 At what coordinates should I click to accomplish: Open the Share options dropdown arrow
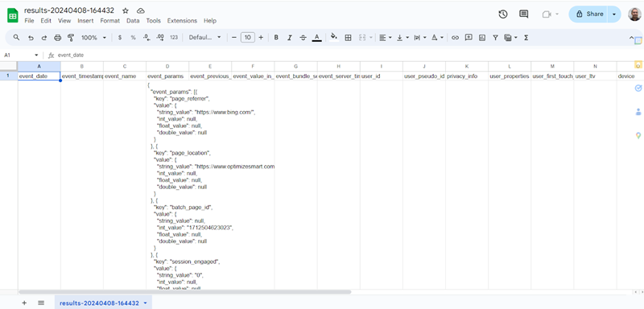614,14
